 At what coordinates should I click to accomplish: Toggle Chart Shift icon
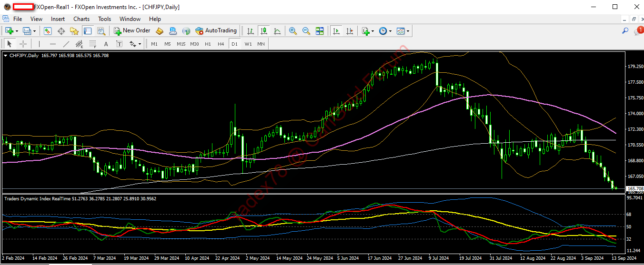[350, 31]
